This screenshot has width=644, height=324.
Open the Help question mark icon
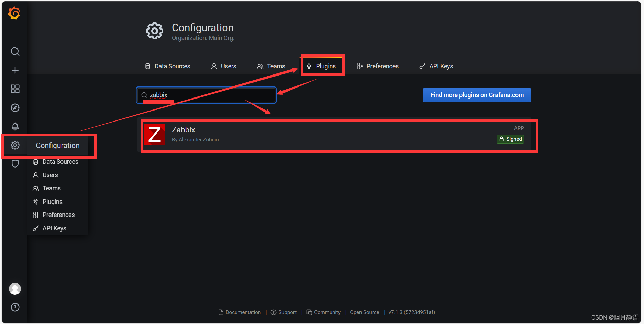(x=15, y=307)
